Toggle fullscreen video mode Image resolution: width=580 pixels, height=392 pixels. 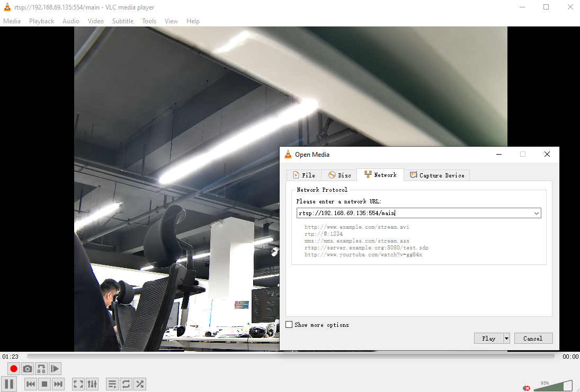click(x=78, y=384)
